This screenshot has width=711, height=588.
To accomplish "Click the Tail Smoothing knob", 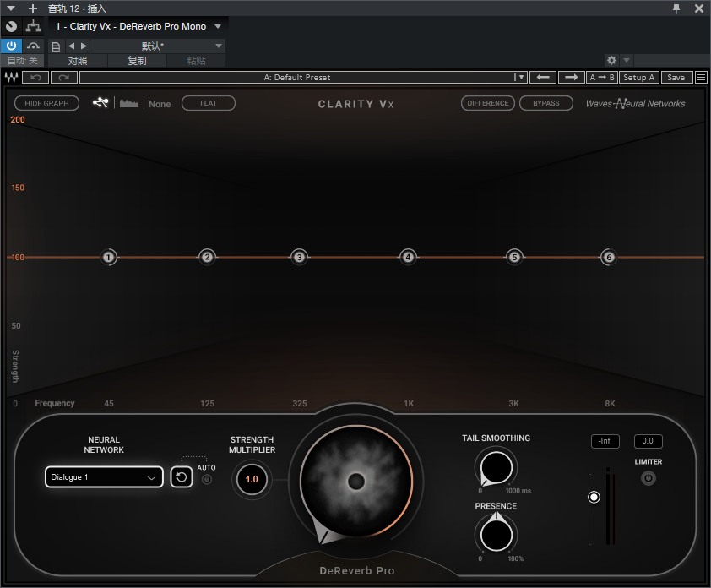I will 496,467.
